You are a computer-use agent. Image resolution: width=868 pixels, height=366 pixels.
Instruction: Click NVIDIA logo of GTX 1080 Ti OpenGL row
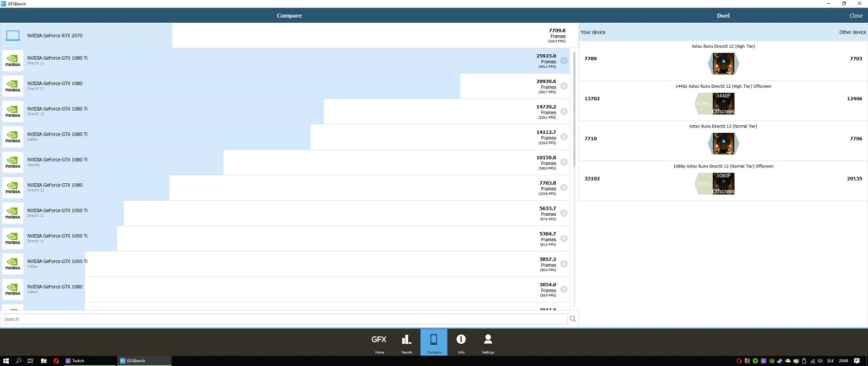13,162
